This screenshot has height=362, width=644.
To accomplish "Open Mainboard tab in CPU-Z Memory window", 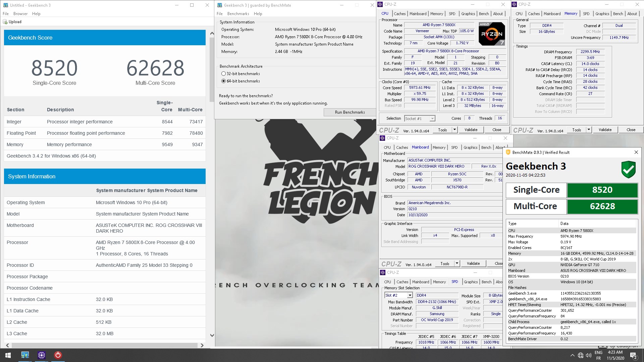I will coord(552,14).
